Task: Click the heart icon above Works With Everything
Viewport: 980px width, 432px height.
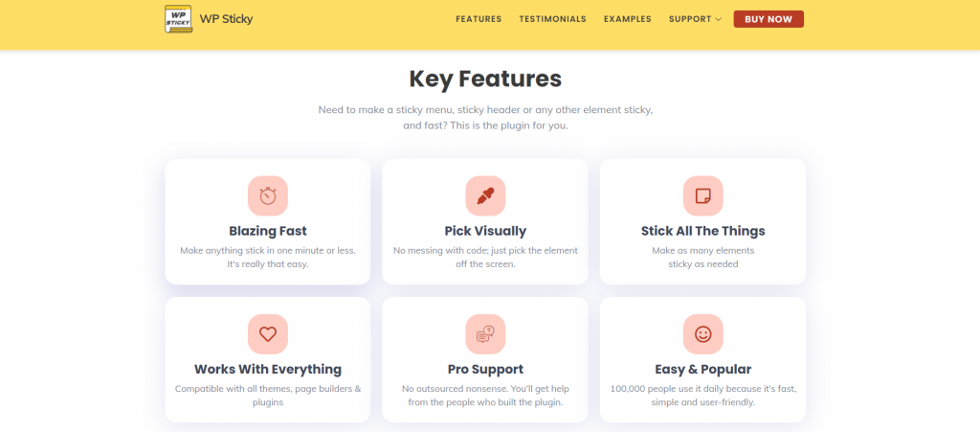Action: coord(268,334)
